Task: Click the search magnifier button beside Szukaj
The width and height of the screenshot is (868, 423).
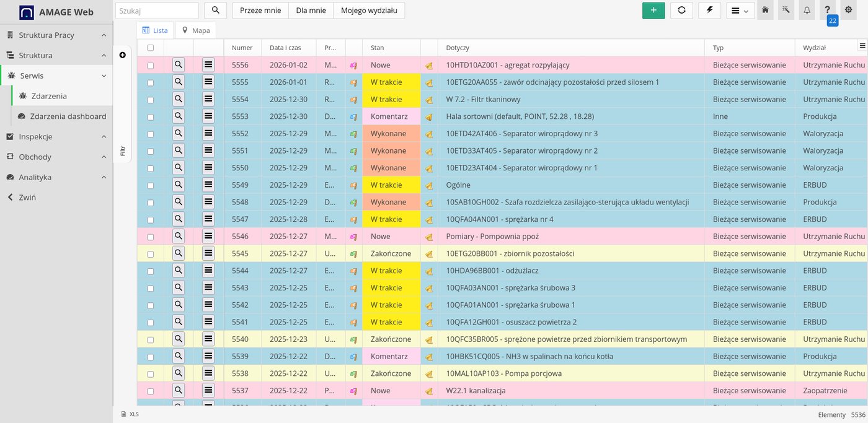Action: tap(215, 11)
